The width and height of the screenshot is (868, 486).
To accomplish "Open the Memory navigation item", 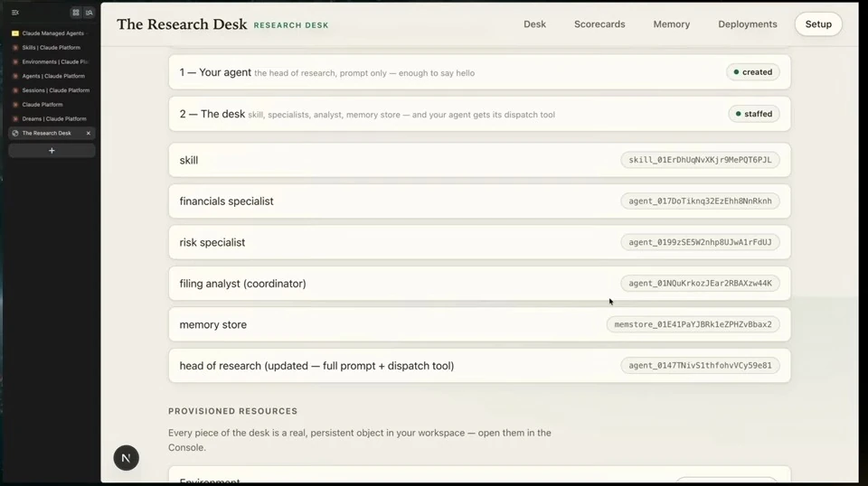I will tap(672, 24).
